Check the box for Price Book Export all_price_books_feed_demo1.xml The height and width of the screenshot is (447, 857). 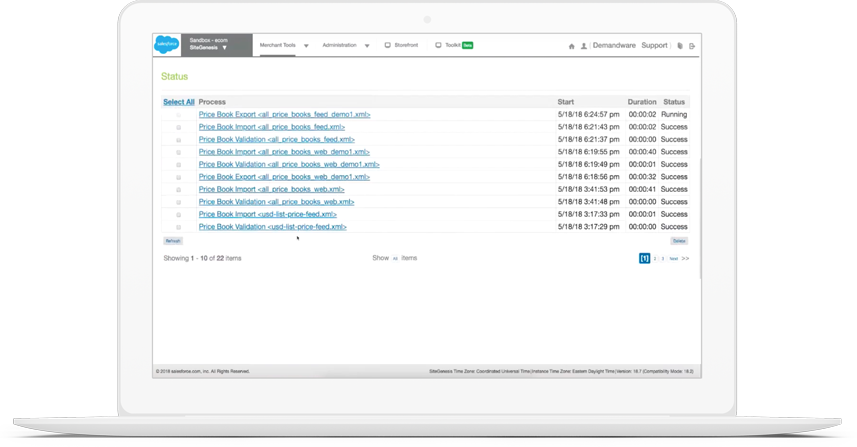coord(179,115)
